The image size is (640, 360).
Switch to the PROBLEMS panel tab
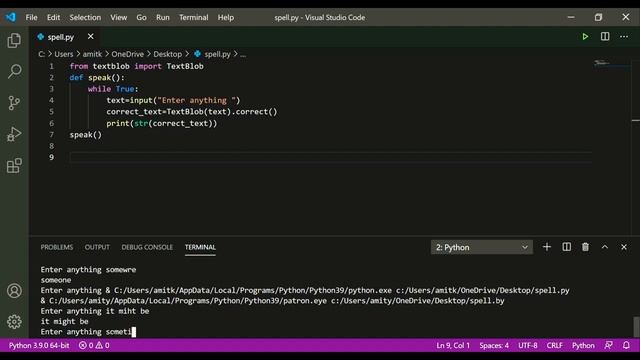click(57, 247)
